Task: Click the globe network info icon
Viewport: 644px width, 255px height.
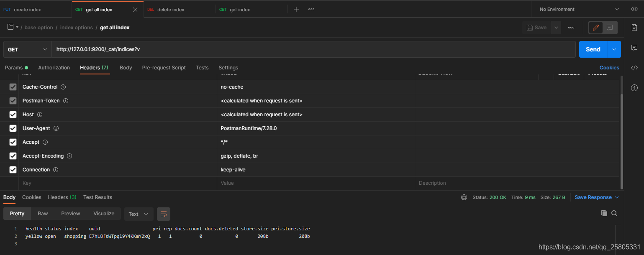Action: (x=464, y=197)
